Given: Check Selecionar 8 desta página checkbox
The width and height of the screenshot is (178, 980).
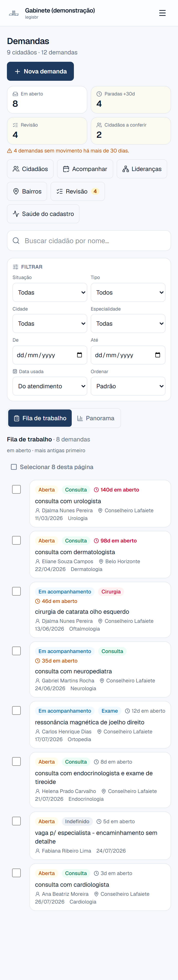Looking at the screenshot, I should (14, 467).
